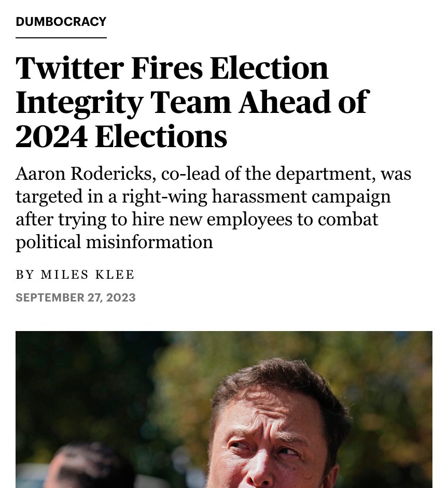448x488 pixels.
Task: Click the blurred person at photo's lower left
Action: coord(90,467)
